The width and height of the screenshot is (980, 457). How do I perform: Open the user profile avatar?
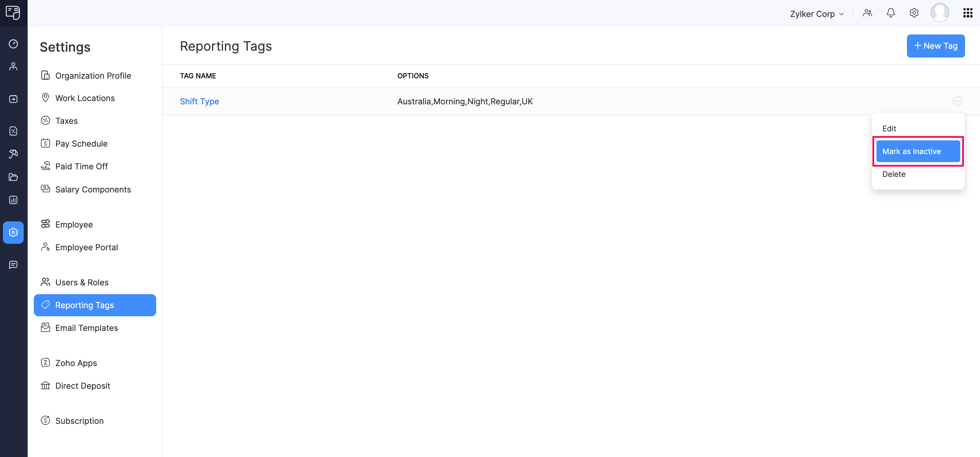pyautogui.click(x=940, y=13)
